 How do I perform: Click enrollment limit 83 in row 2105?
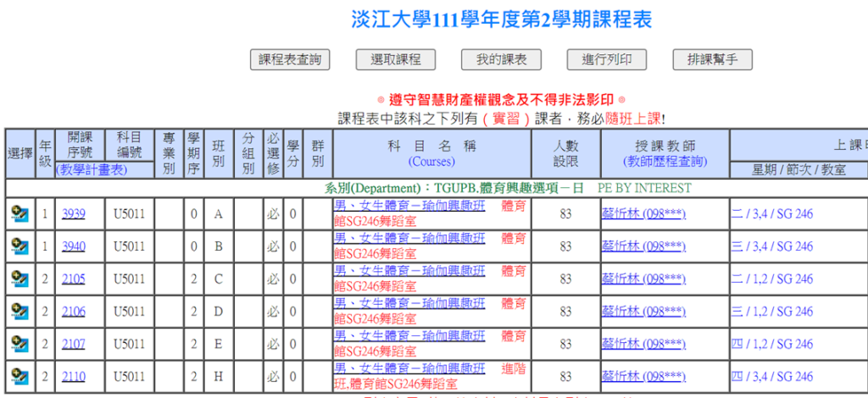565,279
